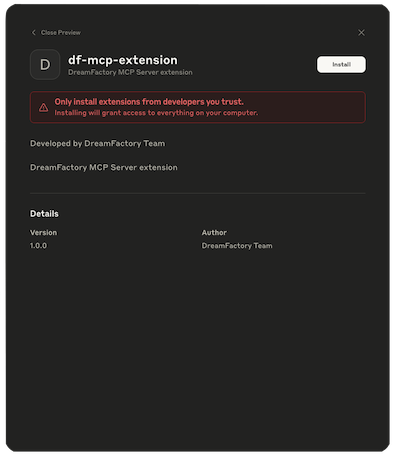
Task: Click 'Installing will grant access to everything' warning line
Action: point(156,113)
